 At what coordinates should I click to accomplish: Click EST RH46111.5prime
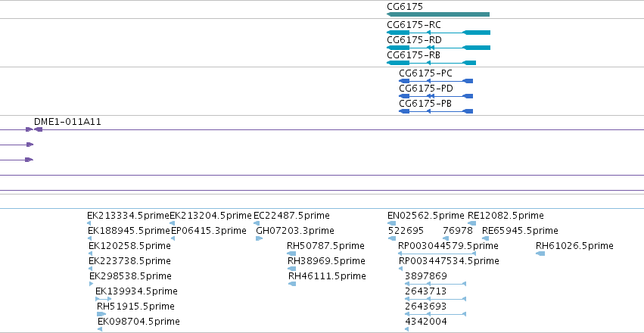(327, 276)
